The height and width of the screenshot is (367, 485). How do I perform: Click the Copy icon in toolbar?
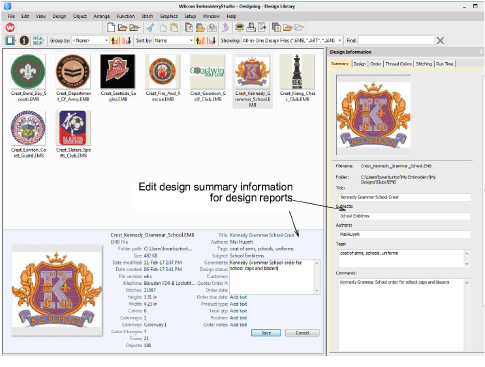pos(163,27)
